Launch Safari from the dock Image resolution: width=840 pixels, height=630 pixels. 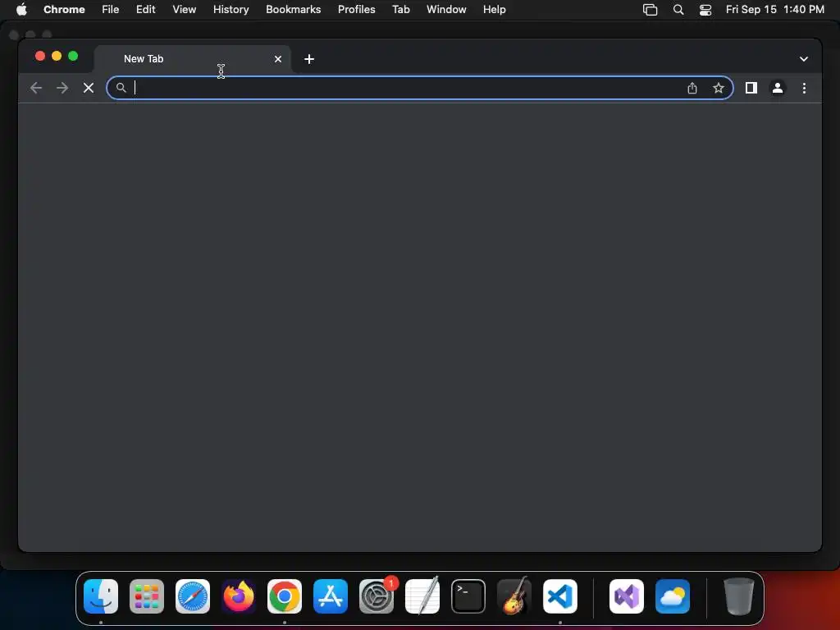pos(193,596)
